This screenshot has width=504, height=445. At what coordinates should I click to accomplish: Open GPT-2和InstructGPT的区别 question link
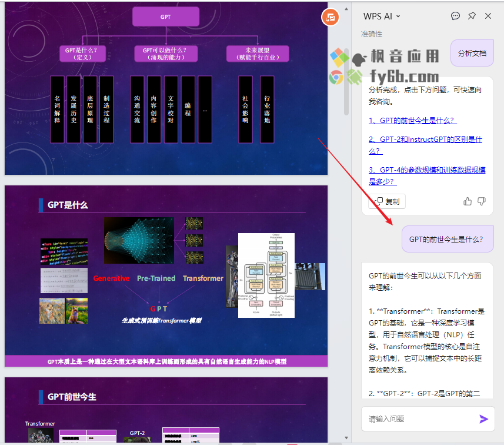coord(425,145)
